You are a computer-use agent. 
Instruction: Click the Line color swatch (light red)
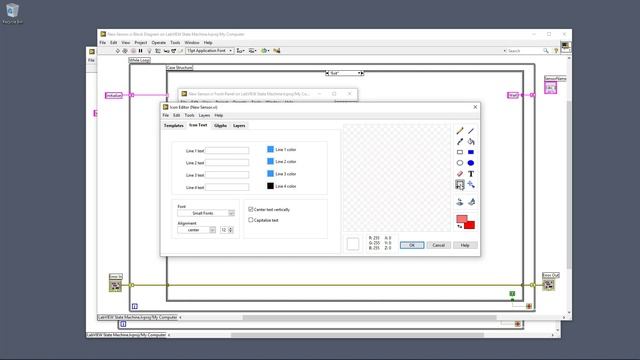[461, 219]
